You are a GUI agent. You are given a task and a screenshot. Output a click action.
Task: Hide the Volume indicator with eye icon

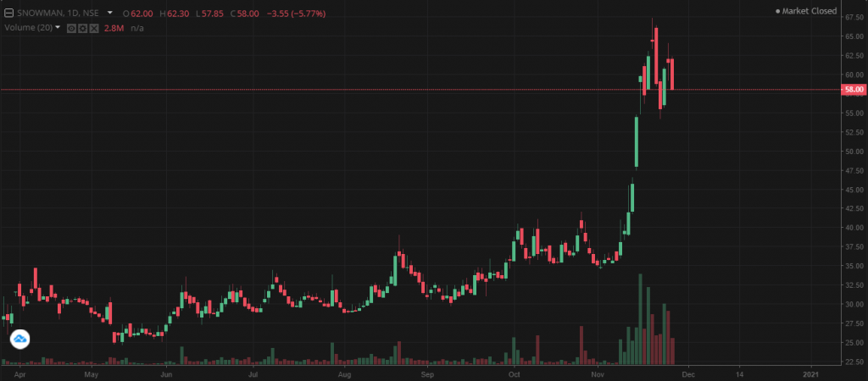click(70, 28)
